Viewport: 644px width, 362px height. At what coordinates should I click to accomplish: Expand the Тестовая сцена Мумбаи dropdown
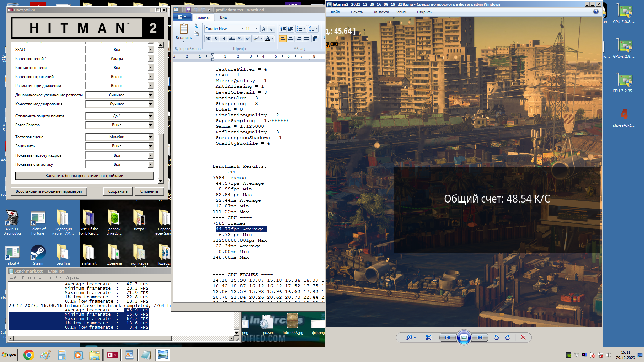point(150,137)
